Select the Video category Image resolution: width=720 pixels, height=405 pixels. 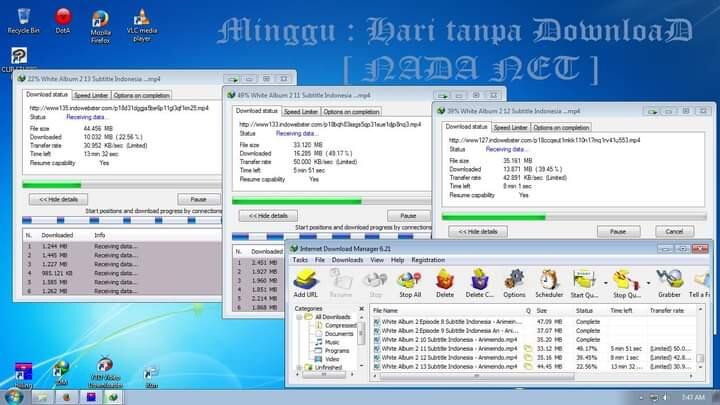click(327, 359)
